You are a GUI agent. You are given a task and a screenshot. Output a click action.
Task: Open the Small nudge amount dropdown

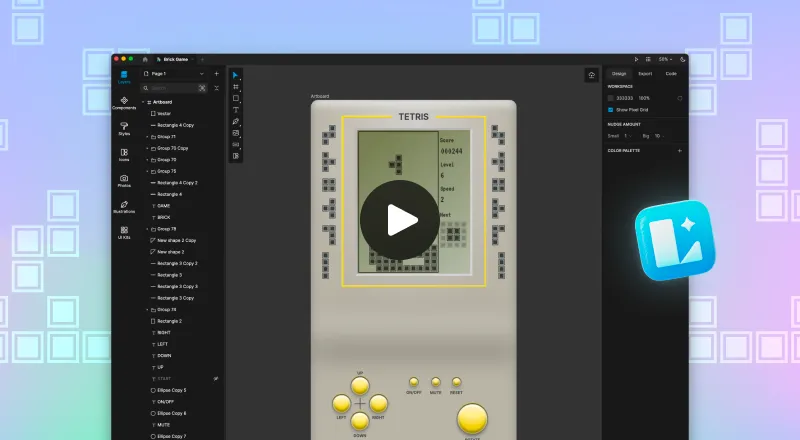[627, 136]
